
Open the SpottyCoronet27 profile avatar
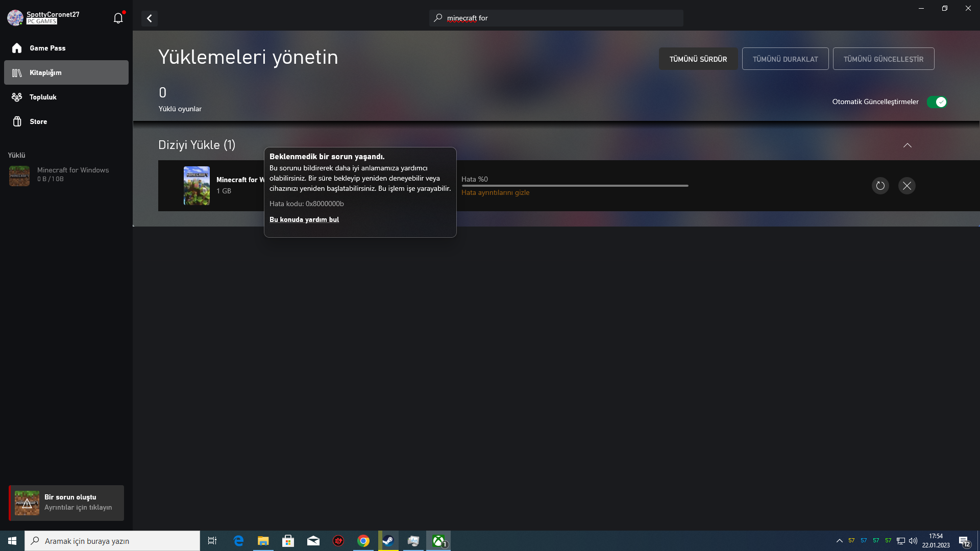[15, 18]
